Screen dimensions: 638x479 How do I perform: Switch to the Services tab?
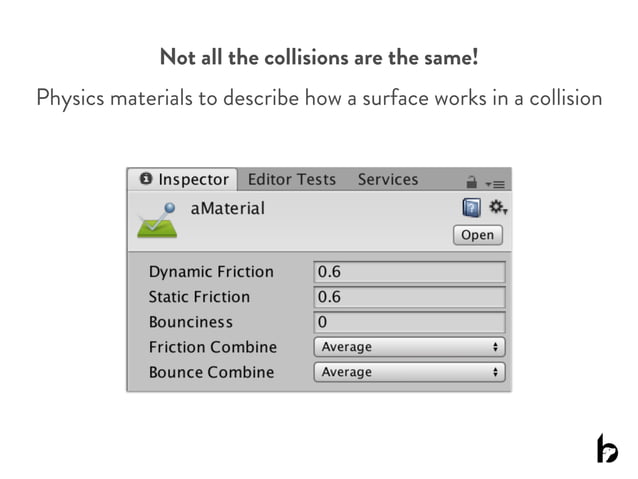click(x=388, y=180)
